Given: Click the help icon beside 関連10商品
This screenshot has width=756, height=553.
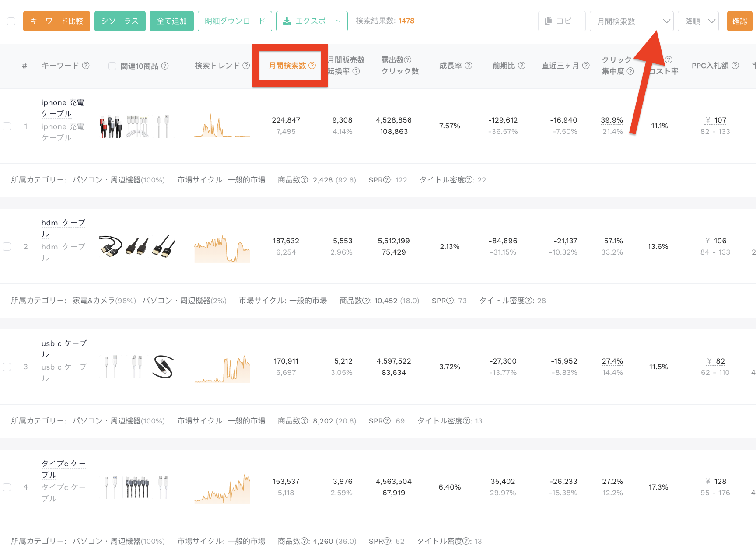Looking at the screenshot, I should click(165, 66).
